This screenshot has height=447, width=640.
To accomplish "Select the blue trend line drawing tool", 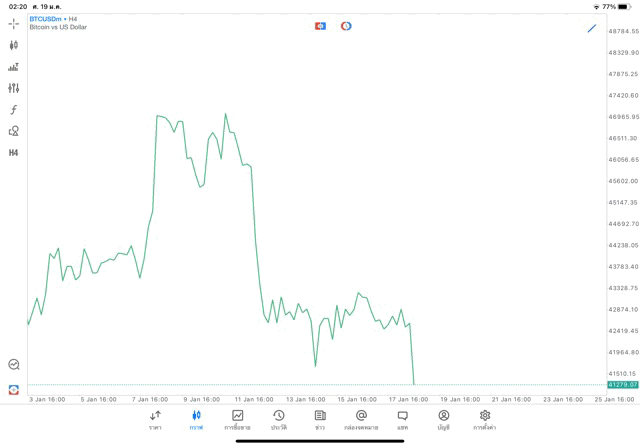I will click(x=592, y=28).
